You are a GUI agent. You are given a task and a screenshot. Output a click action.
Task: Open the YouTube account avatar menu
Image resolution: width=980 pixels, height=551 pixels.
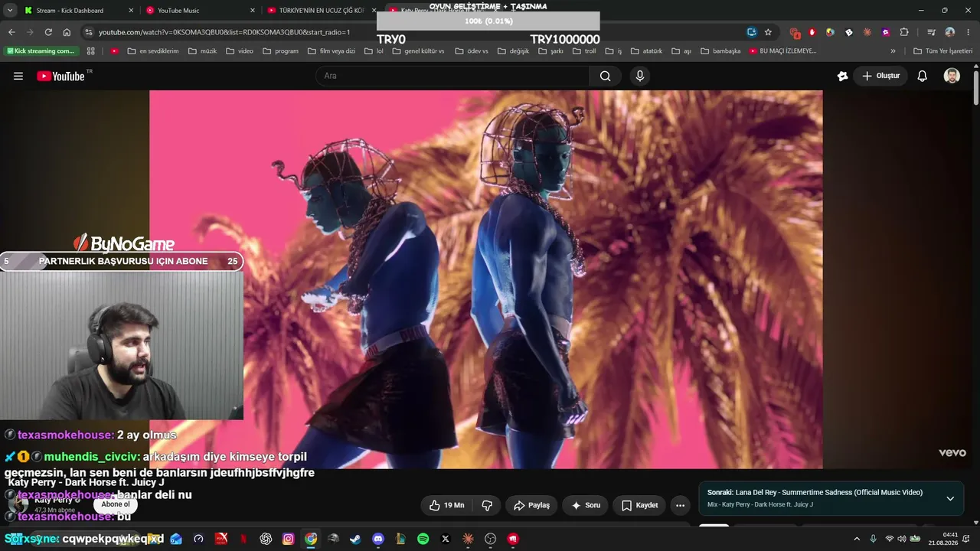(x=952, y=76)
